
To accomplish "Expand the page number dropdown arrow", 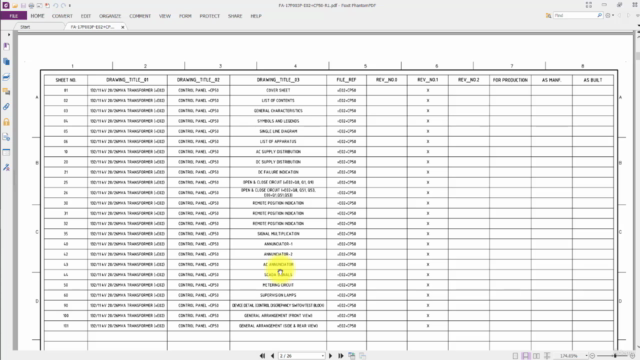I will coord(322,356).
